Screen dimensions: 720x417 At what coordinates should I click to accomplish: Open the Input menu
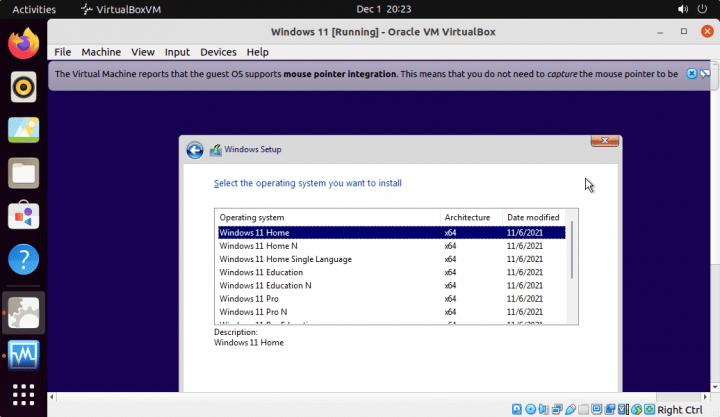click(177, 52)
